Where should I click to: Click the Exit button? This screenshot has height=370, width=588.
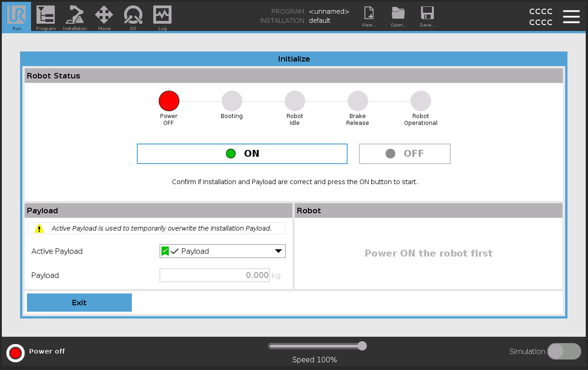click(x=79, y=303)
